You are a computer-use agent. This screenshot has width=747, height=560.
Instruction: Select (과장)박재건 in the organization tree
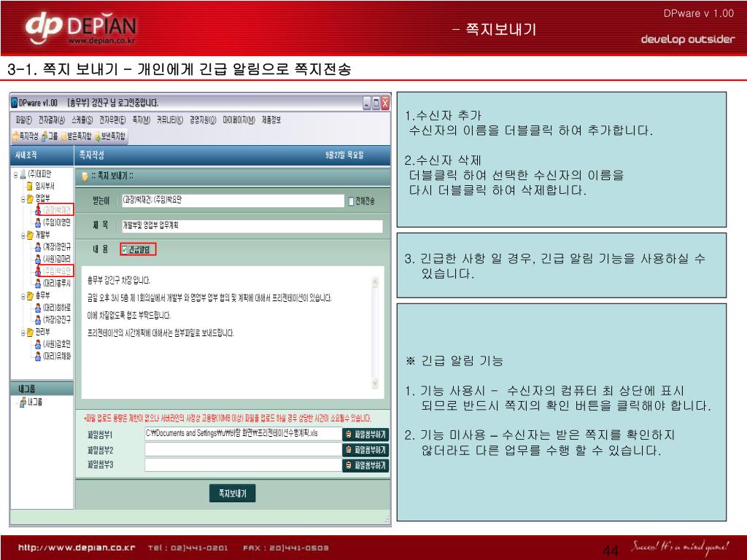pyautogui.click(x=57, y=210)
